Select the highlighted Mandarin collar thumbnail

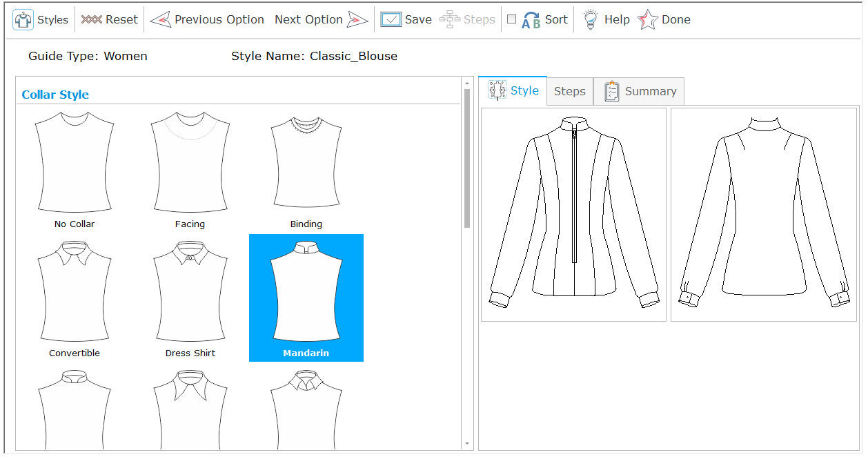pyautogui.click(x=306, y=298)
